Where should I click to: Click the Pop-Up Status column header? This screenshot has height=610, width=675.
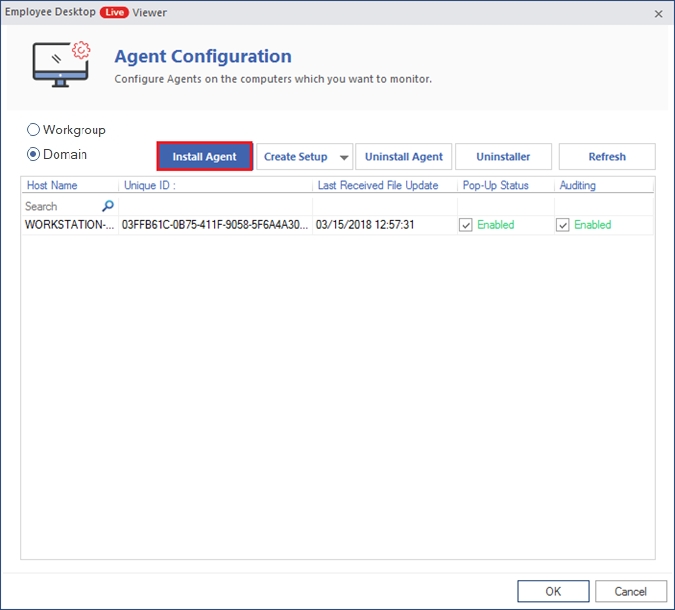pos(495,185)
